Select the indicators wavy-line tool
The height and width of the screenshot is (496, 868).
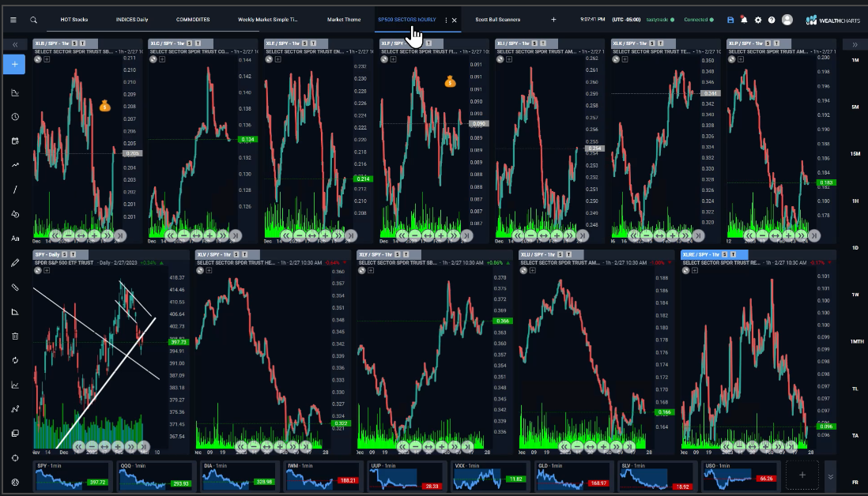tap(15, 165)
